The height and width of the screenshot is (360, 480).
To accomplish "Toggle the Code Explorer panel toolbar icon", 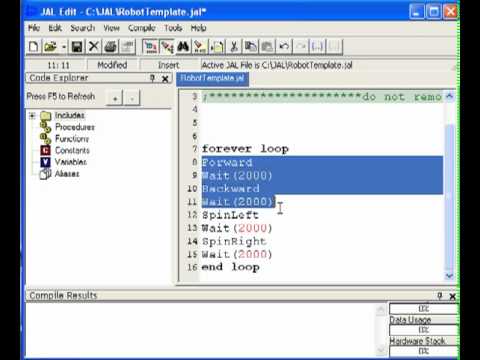I will coord(150,46).
